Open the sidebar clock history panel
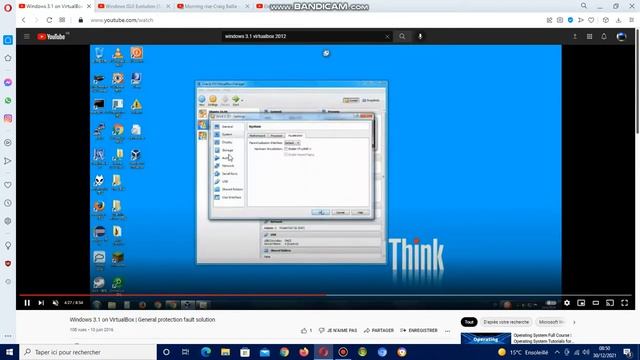640x360 pixels. click(x=8, y=203)
